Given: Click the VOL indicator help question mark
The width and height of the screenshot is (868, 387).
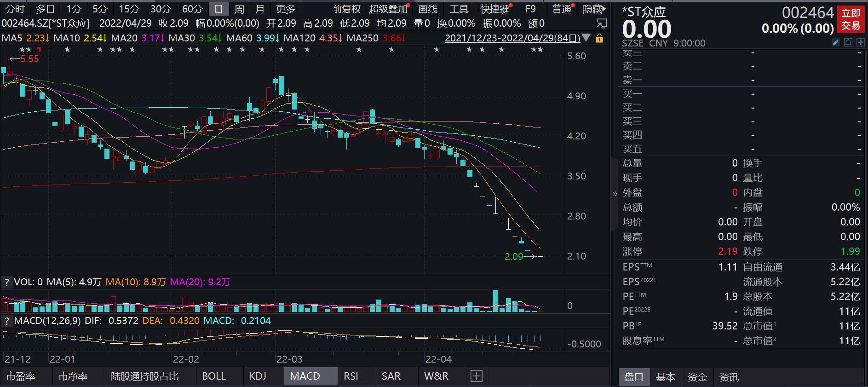Looking at the screenshot, I should [x=6, y=282].
